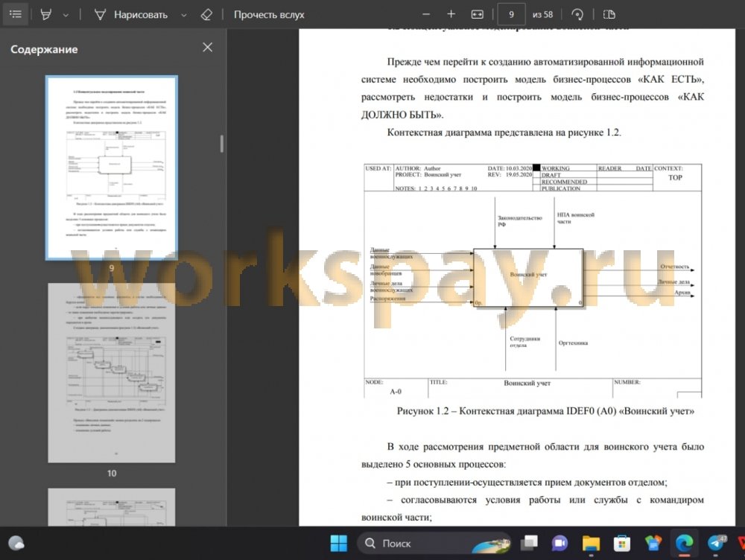Click the line 'Контекстная диаграмма представлена на рисунке 1.2.'
This screenshot has height=560, width=745.
point(504,133)
